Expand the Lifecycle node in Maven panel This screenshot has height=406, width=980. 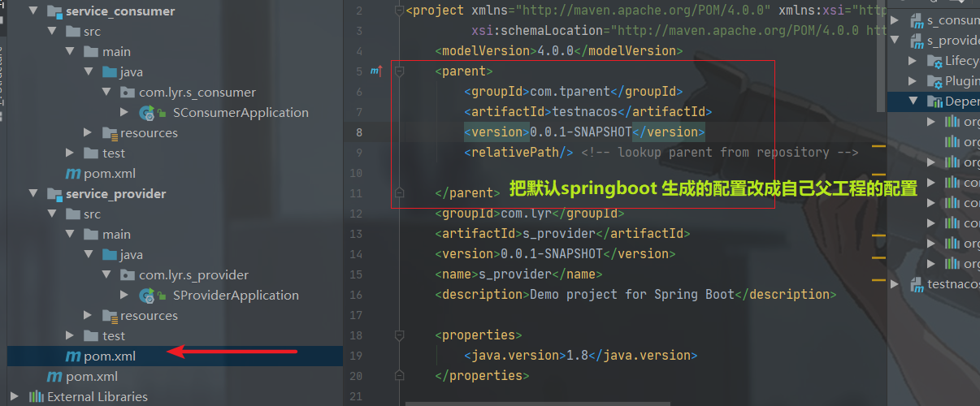[x=913, y=61]
